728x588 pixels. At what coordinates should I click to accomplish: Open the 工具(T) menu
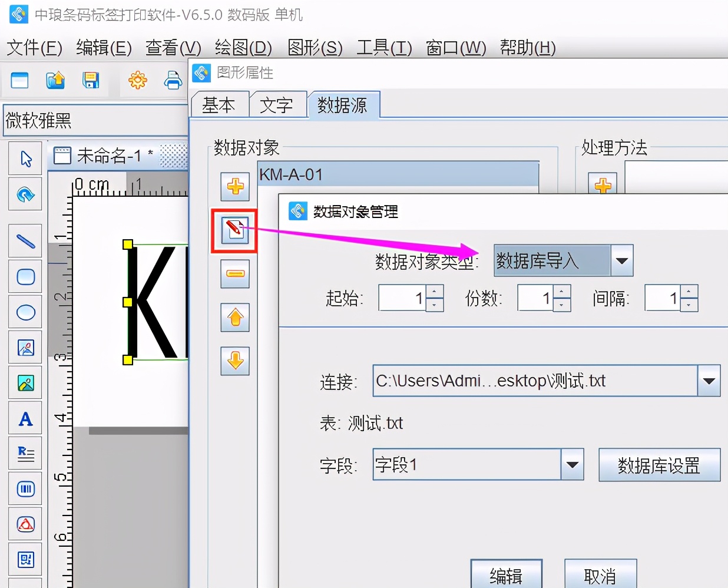(385, 47)
